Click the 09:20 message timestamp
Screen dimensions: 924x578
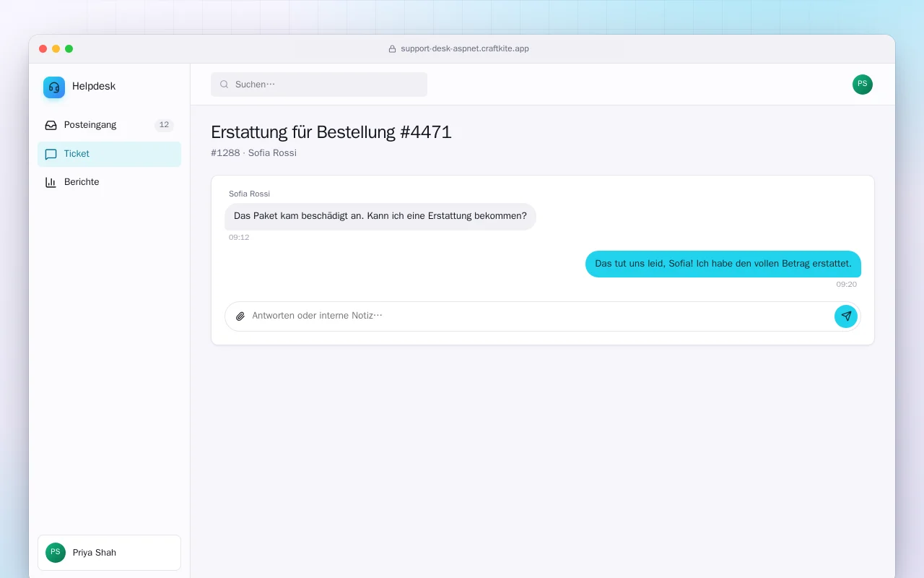pyautogui.click(x=847, y=285)
